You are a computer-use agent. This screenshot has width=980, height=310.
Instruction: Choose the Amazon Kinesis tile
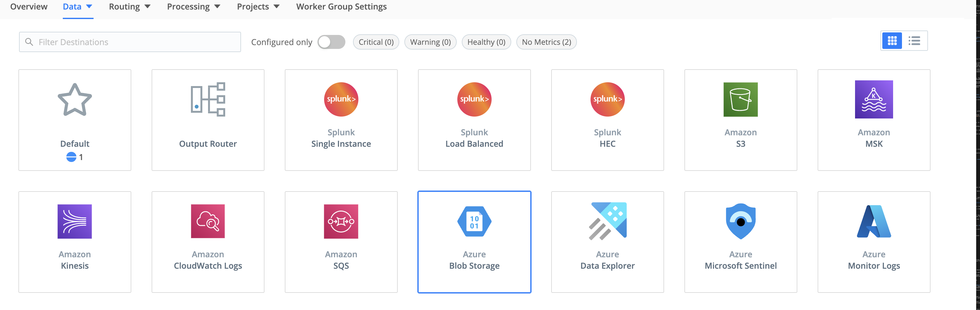click(x=75, y=241)
